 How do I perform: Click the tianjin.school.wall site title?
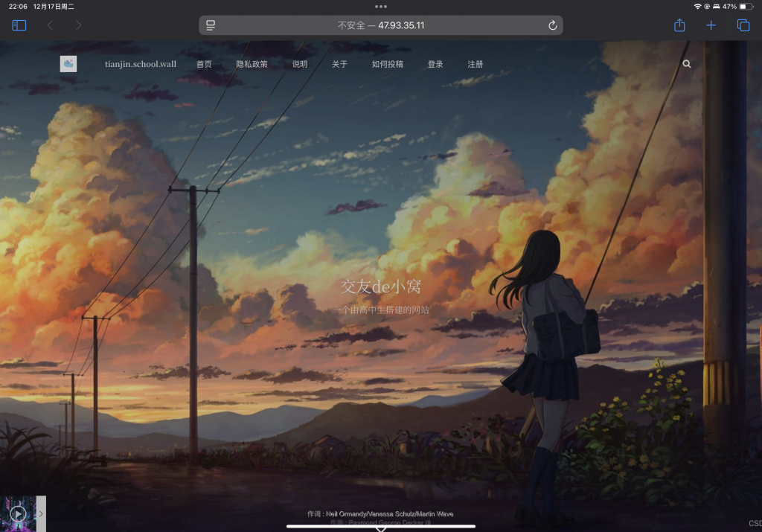pos(141,64)
